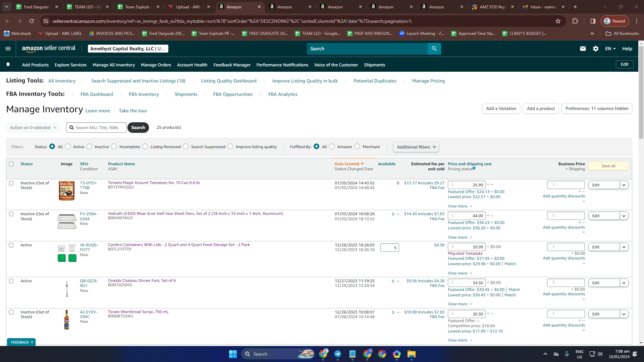
Task: Reload the page with the refresh icon
Action: tap(32, 21)
